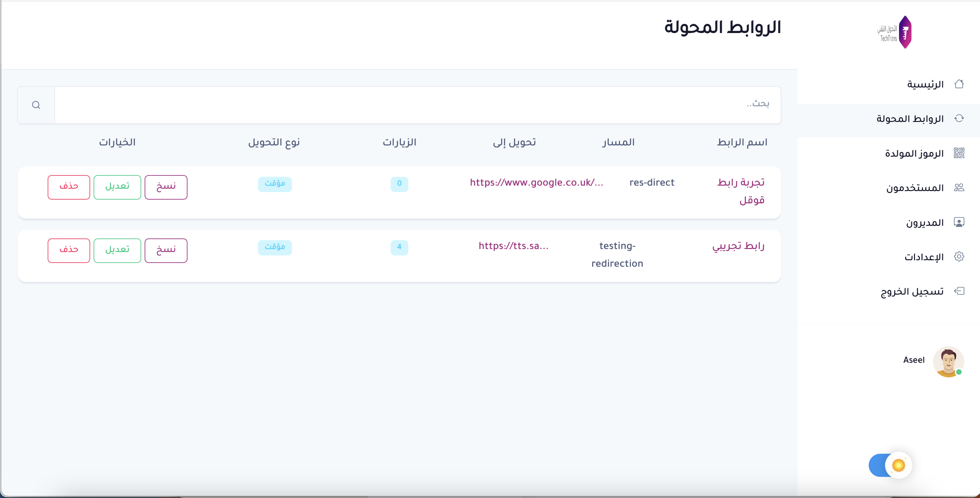The height and width of the screenshot is (498, 980).
Task: Click the managers profile icon
Action: point(959,222)
